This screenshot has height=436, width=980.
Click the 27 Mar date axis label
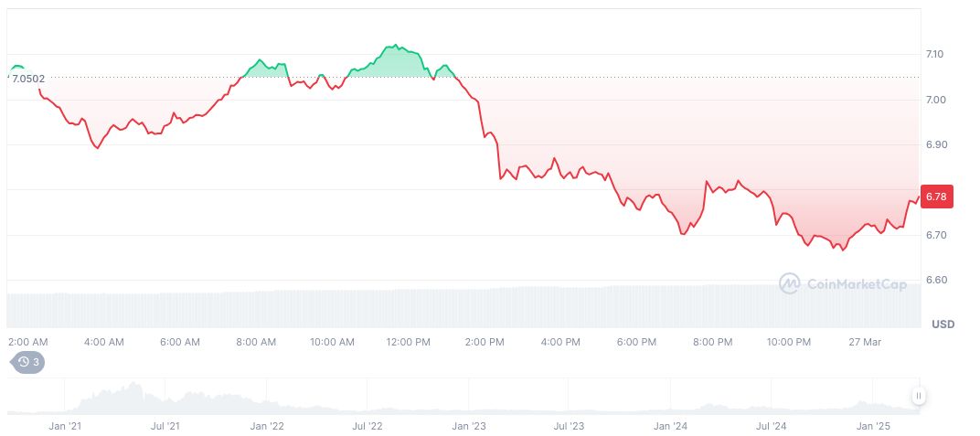click(862, 342)
